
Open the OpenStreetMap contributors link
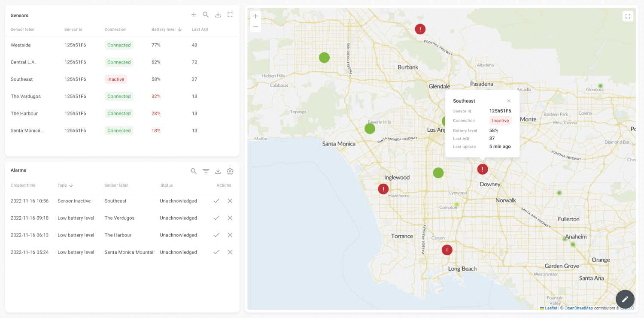point(579,308)
